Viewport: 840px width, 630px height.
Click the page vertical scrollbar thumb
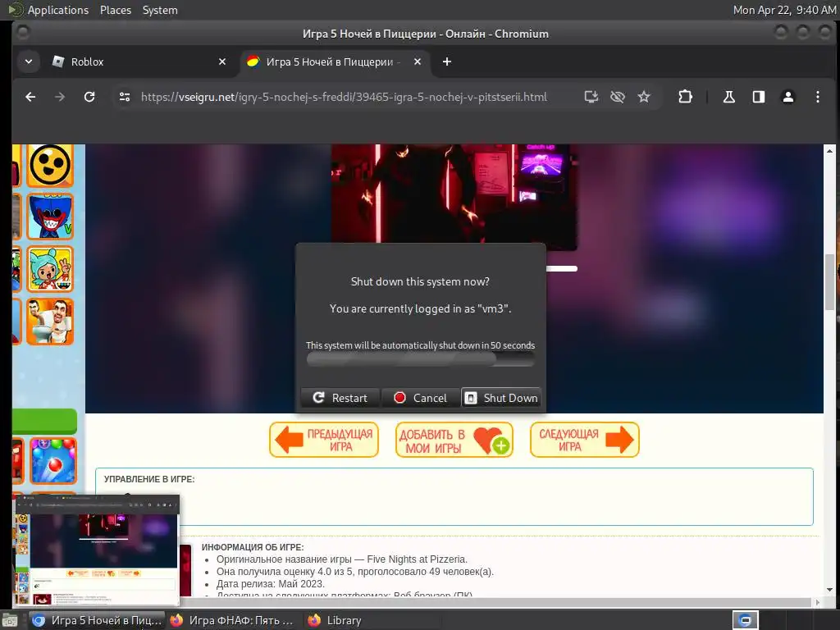(830, 282)
